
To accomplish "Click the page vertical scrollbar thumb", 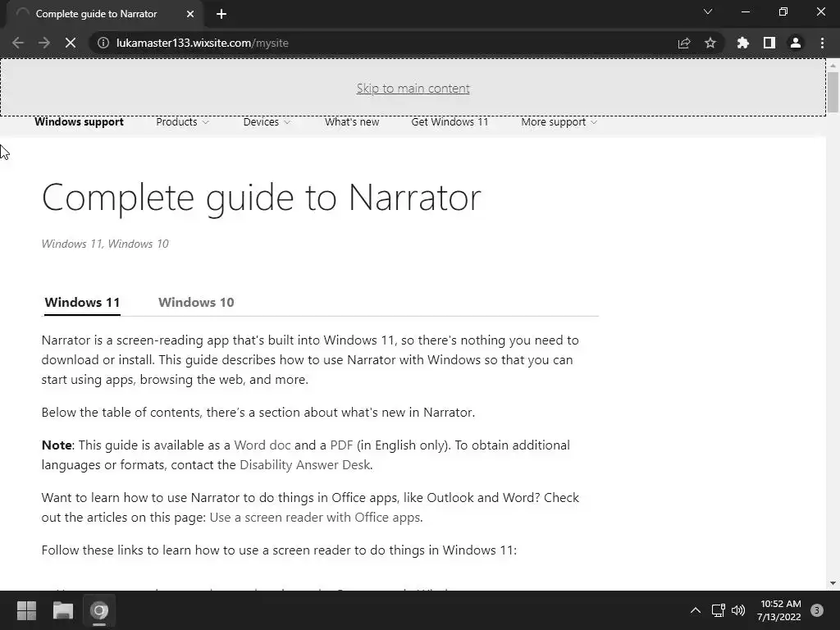I will (833, 92).
